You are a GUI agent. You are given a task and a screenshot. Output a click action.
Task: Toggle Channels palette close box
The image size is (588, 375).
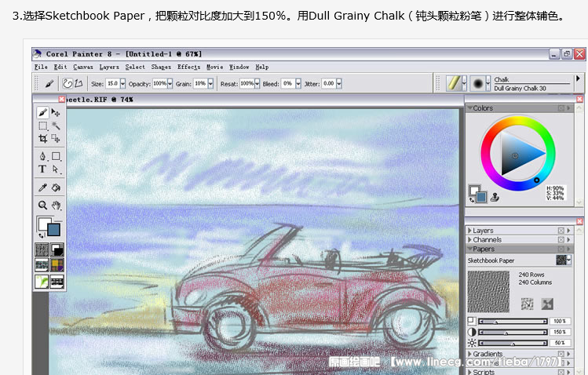tap(561, 239)
